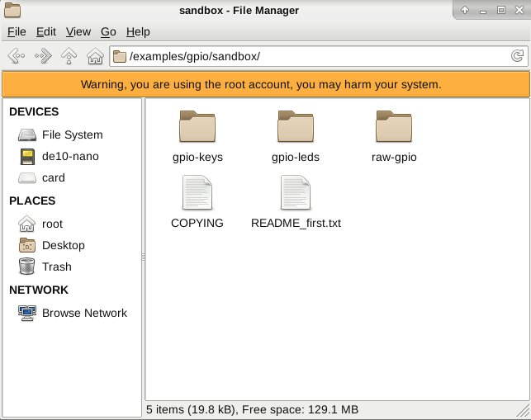531x420 pixels.
Task: Open the View menu
Action: 78,32
